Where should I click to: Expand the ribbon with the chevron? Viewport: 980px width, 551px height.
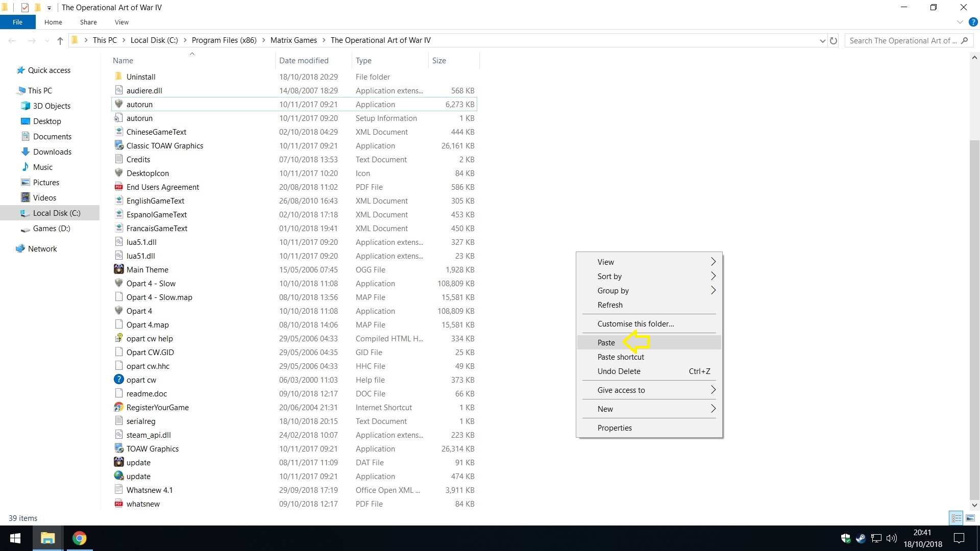pos(960,22)
